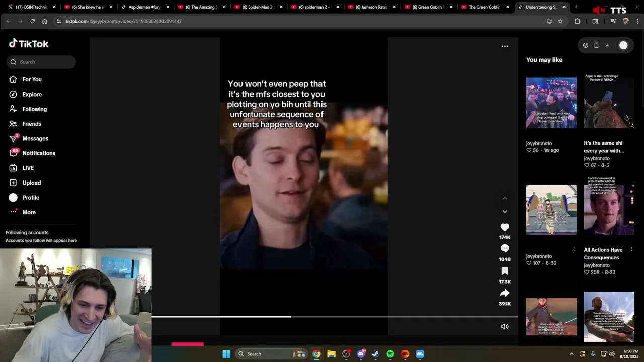Screen dimensions: 644x362
Task: Open Chrome three-dot menu
Action: 637,21
